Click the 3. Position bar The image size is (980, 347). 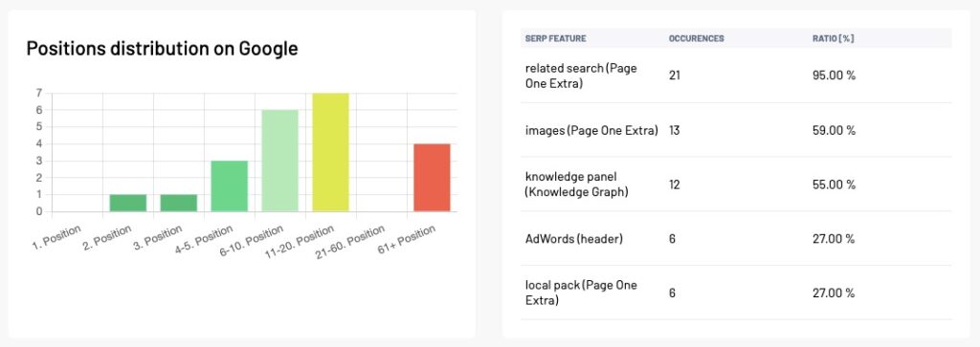179,203
